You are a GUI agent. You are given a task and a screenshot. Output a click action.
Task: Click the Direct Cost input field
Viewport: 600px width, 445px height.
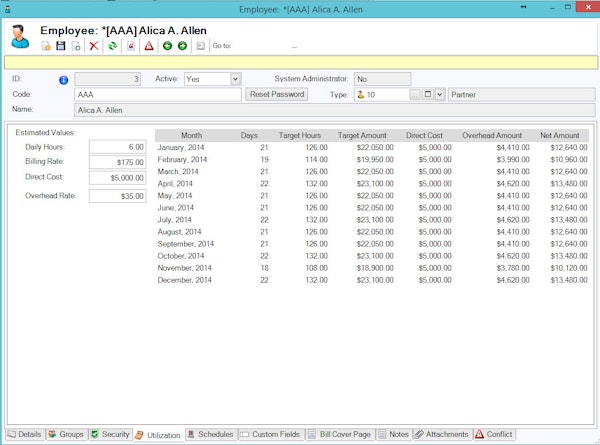click(x=117, y=178)
